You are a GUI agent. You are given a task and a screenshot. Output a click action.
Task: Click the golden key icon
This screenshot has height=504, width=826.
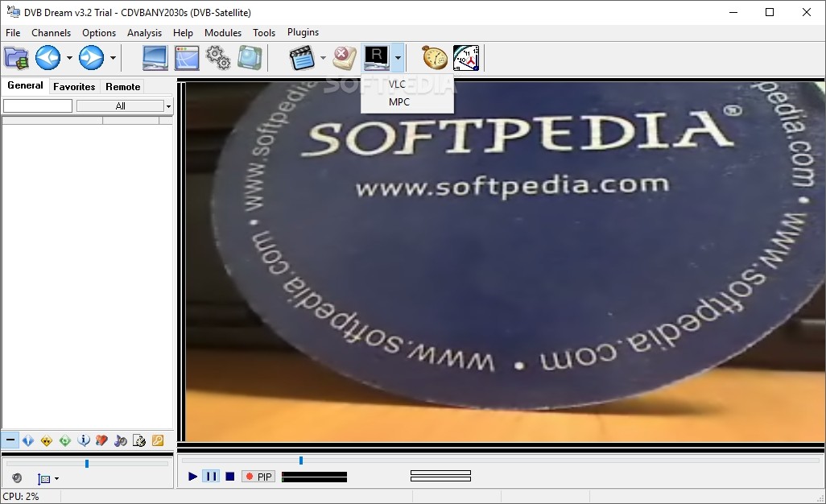158,440
